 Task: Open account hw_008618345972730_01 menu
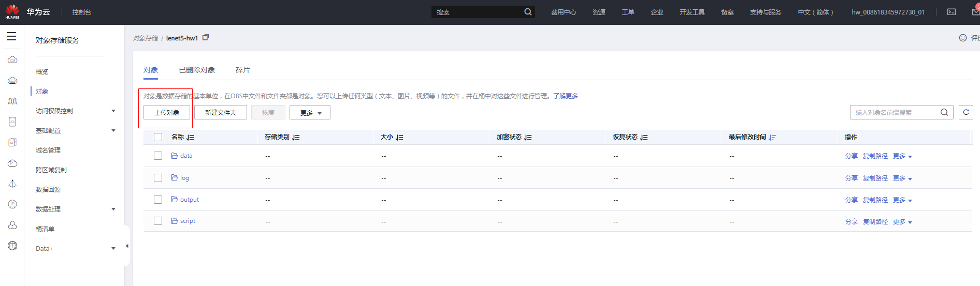pyautogui.click(x=888, y=12)
